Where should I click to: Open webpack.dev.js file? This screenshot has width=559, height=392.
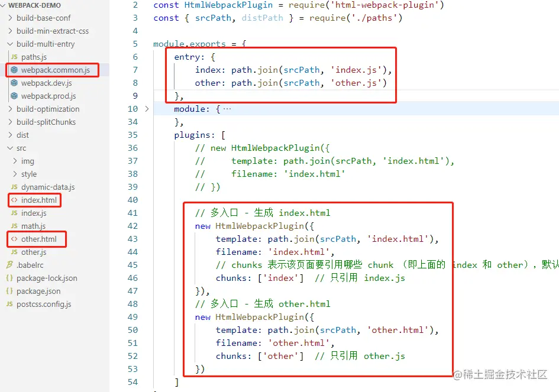point(46,83)
